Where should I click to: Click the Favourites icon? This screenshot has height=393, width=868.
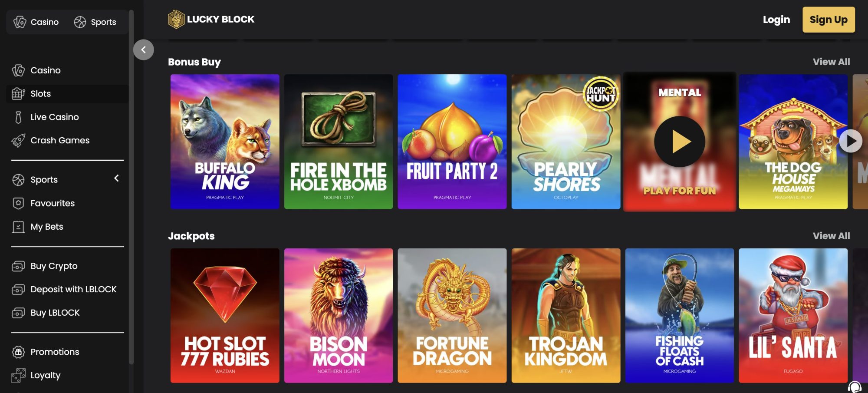(x=18, y=203)
